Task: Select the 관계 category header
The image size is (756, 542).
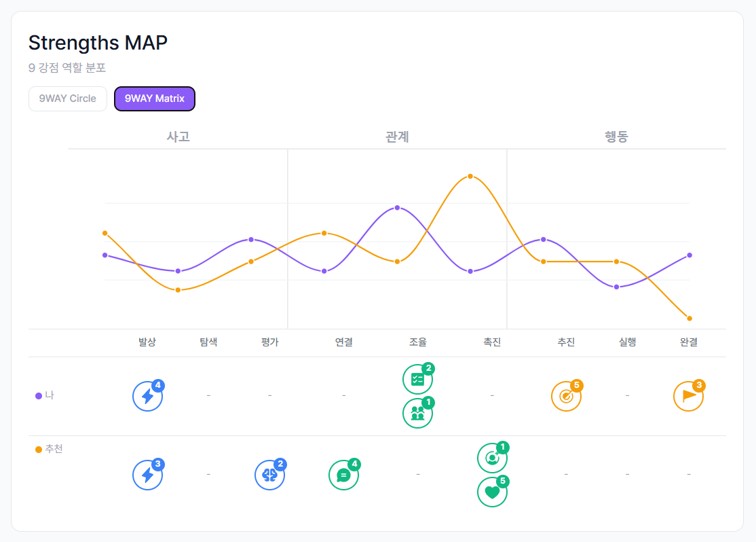Action: (396, 137)
